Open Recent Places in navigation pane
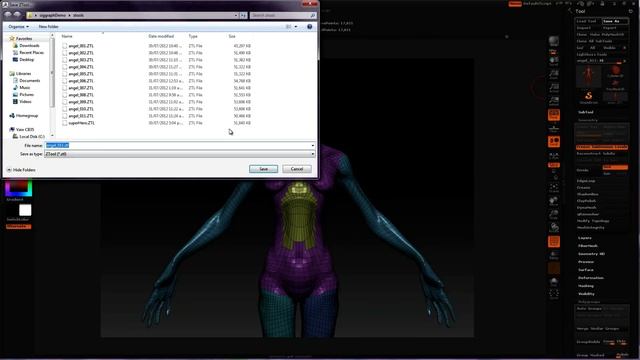The height and width of the screenshot is (360, 640). [31, 52]
